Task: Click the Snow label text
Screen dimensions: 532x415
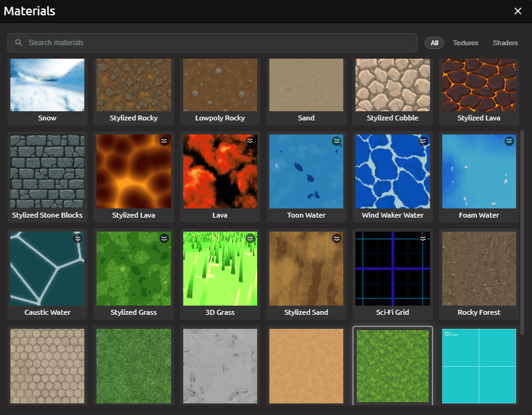Action: click(x=47, y=118)
